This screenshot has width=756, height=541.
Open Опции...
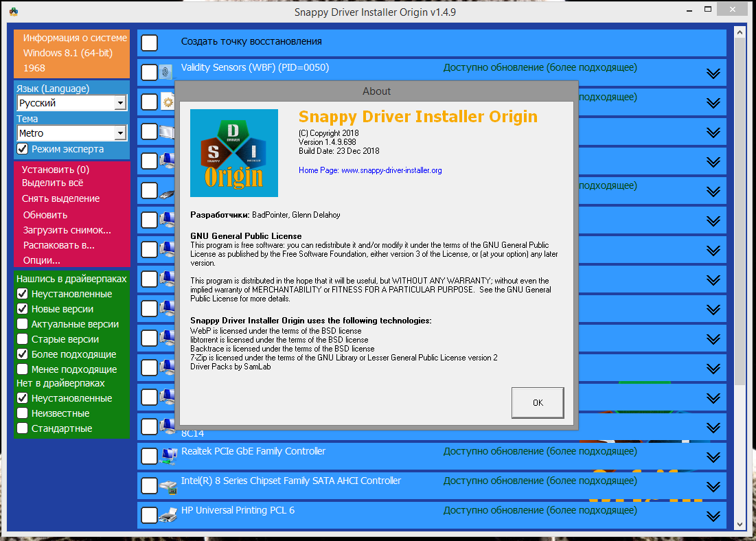click(41, 260)
